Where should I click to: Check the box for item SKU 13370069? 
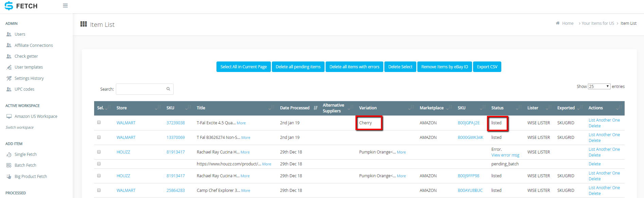click(99, 137)
